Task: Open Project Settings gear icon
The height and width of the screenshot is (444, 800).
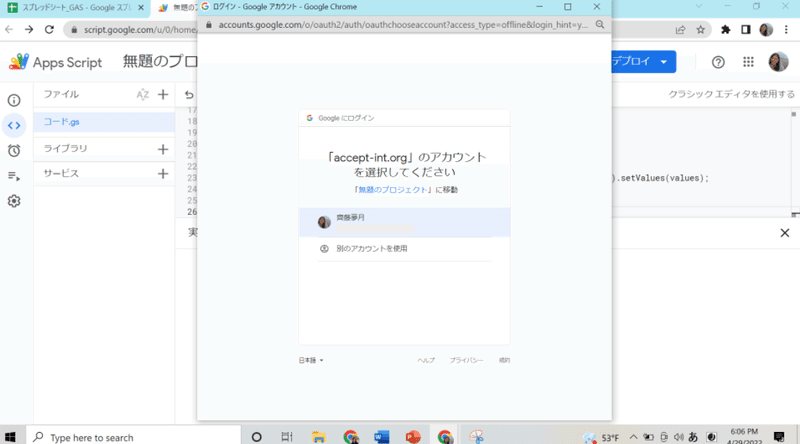Action: tap(14, 201)
